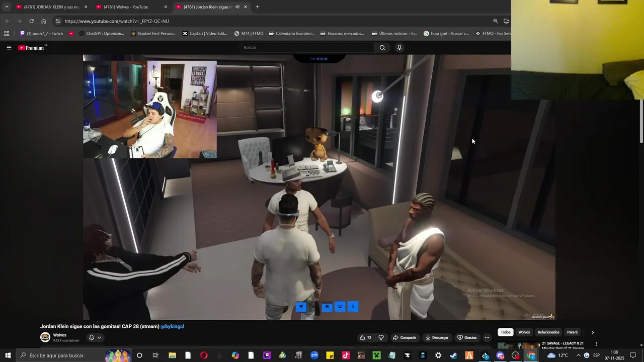The height and width of the screenshot is (362, 644).
Task: Open Calendario Económi... bookmark
Action: pos(291,34)
